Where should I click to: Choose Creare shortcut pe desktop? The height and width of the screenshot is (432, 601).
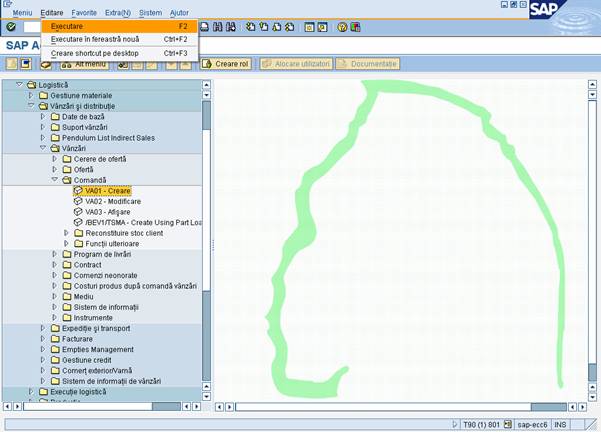(x=120, y=53)
